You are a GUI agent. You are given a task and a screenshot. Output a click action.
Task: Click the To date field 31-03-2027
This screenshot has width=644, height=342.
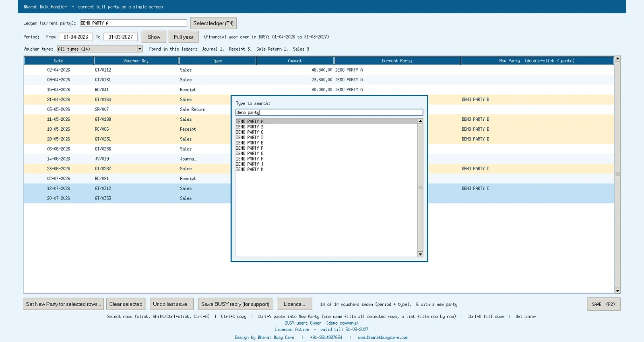(121, 37)
